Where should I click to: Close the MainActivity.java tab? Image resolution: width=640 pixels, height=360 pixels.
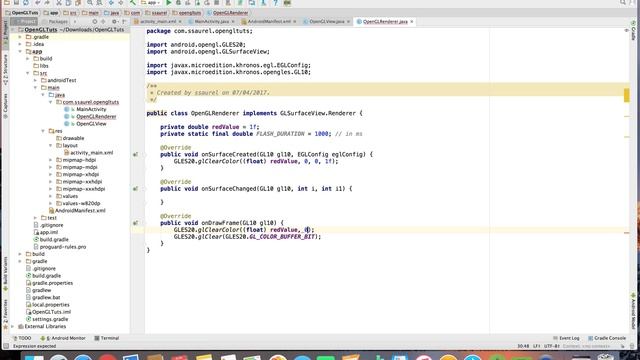tap(233, 22)
